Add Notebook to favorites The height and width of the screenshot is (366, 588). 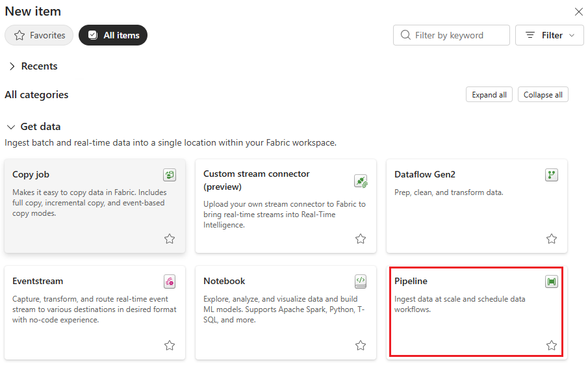tap(361, 345)
